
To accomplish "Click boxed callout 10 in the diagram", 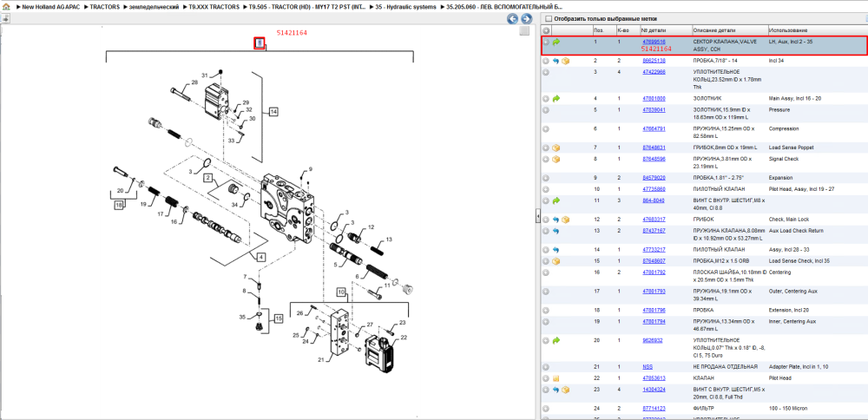I will pos(341,291).
